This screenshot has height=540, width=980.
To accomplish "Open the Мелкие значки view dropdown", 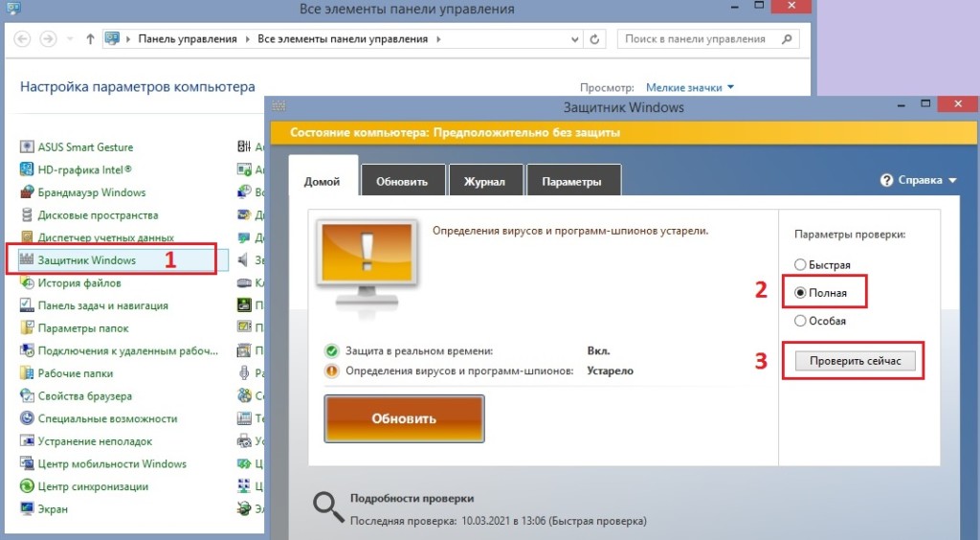I will [690, 87].
